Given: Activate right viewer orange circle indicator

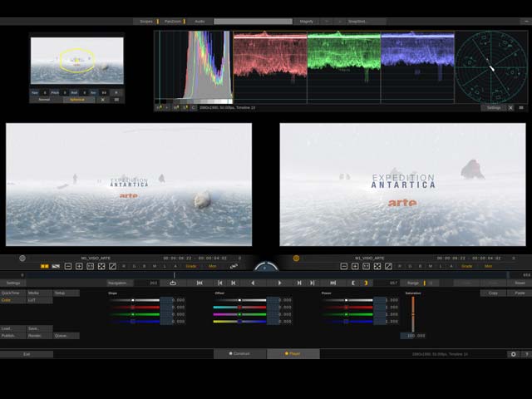Looking at the screenshot, I should coord(296,259).
